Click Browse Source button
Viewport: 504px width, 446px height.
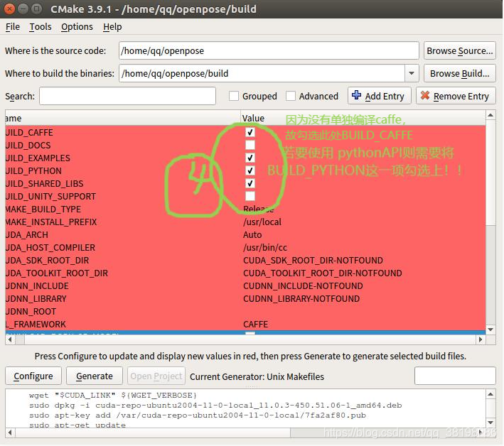coord(459,50)
